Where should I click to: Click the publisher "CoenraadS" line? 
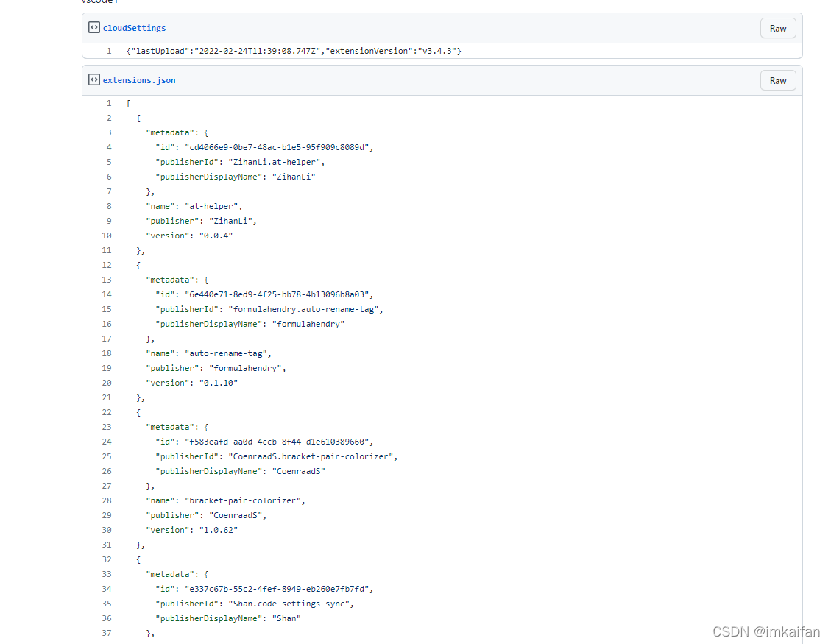coord(206,516)
